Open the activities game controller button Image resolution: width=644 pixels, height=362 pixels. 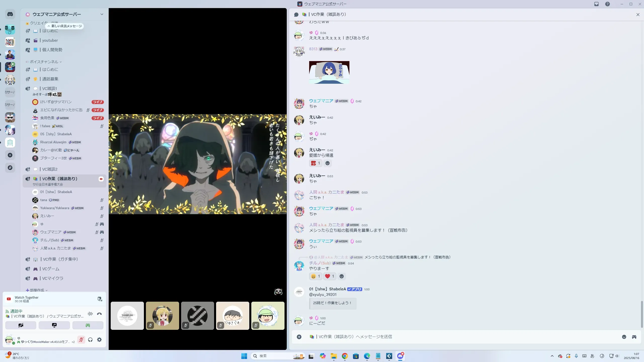(88, 325)
